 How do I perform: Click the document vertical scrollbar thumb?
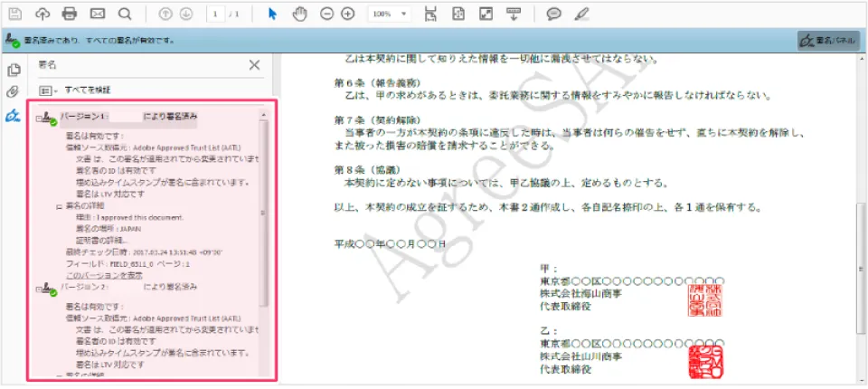pos(860,269)
